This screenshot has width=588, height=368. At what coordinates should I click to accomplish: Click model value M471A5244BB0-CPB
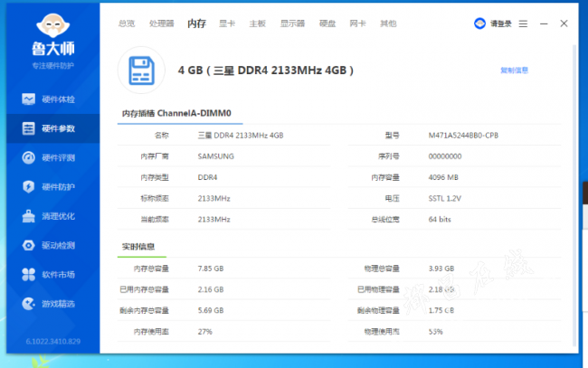(x=463, y=136)
